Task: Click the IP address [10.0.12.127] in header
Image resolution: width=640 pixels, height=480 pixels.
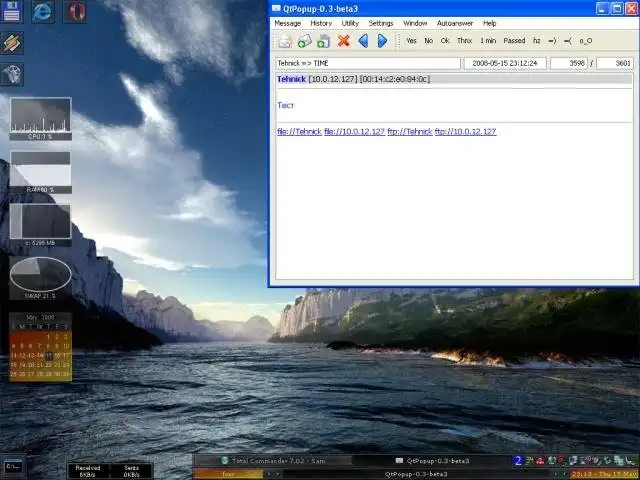Action: 333,79
